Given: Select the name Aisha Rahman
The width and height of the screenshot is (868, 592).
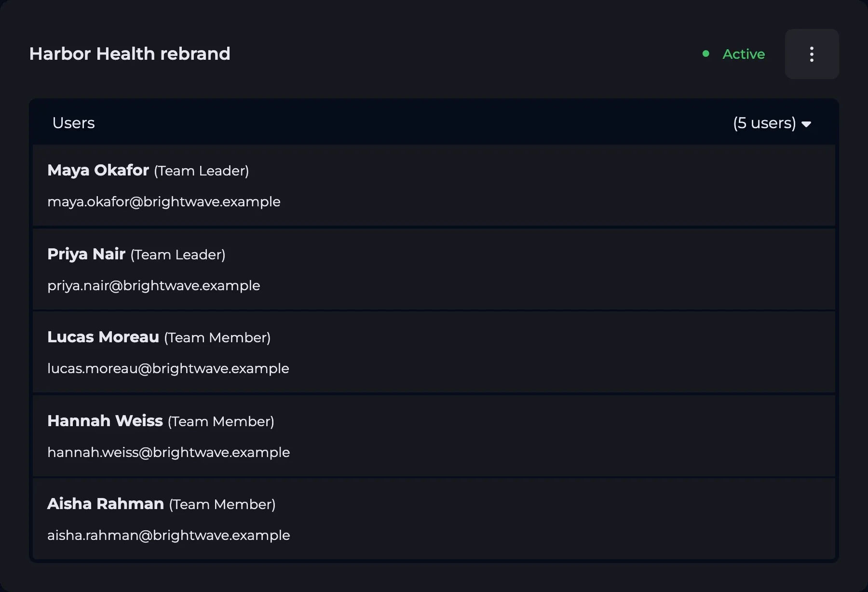Looking at the screenshot, I should (x=106, y=504).
